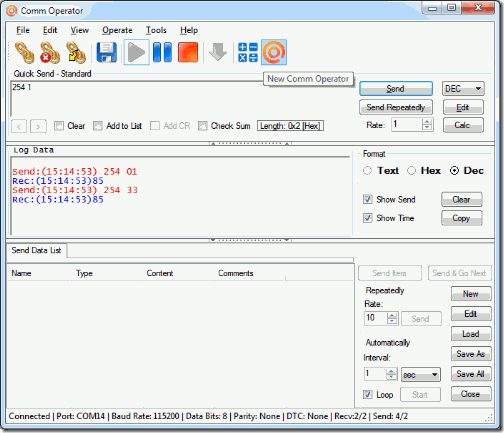Screen dimensions: 504x433
Task: Click the gray down arrow toolbar icon
Action: pos(218,52)
